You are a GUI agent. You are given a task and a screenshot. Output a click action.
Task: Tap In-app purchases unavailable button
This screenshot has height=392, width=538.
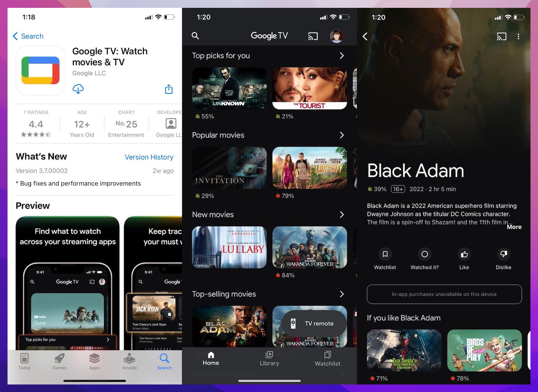[444, 294]
